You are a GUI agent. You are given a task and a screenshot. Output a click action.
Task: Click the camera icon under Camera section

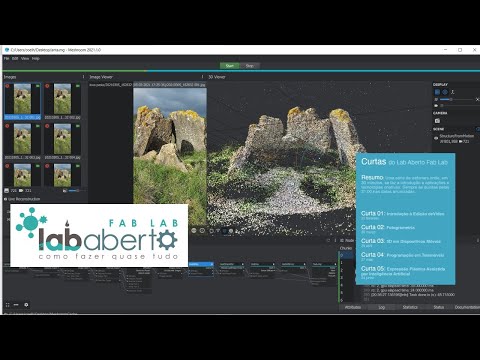tap(437, 121)
